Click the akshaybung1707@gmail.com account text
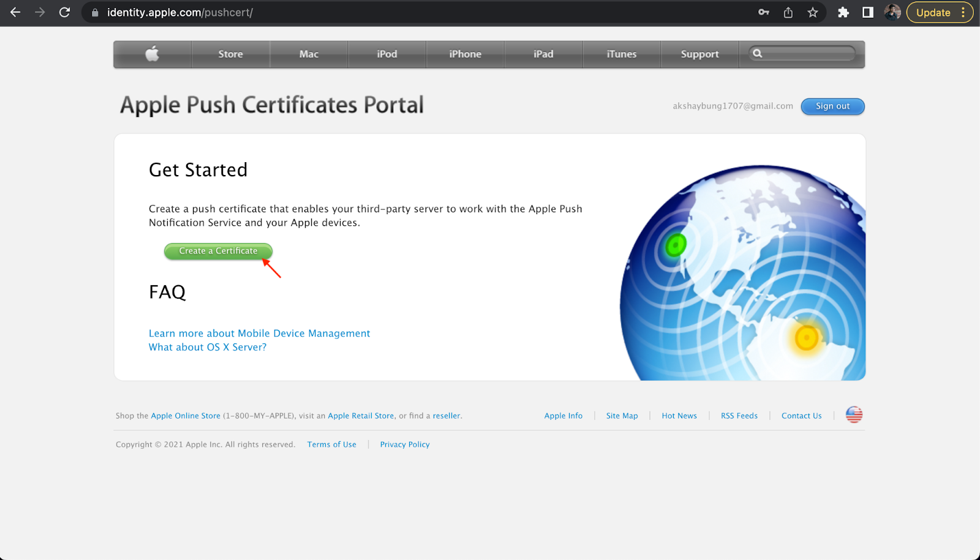Screen dimensions: 980x560 point(733,106)
